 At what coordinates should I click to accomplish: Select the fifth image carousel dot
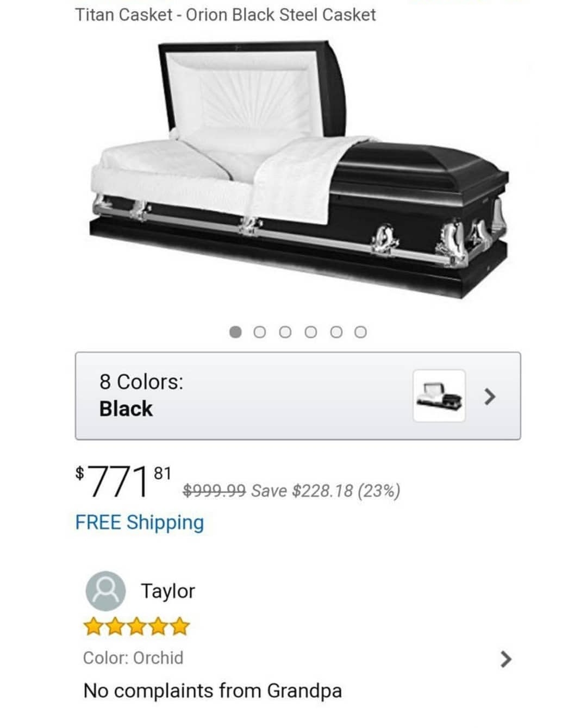[336, 332]
